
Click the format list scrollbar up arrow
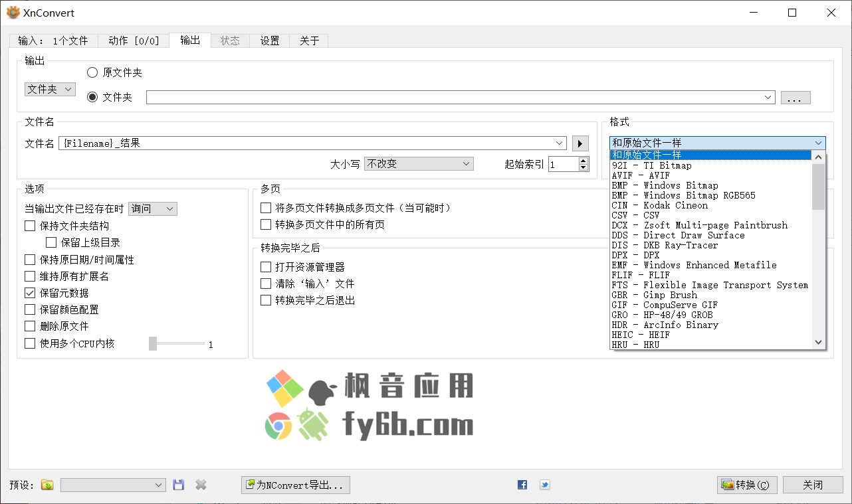(819, 157)
